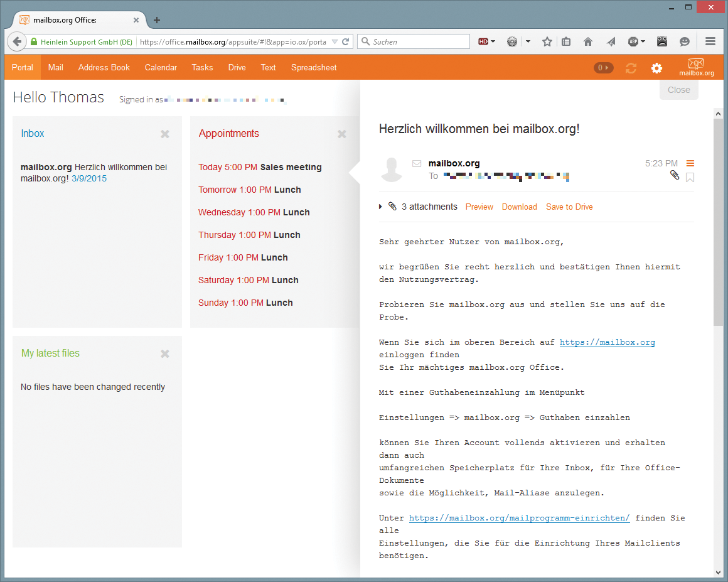Toggle the bookmark flag on the email
728x582 pixels.
[x=690, y=177]
